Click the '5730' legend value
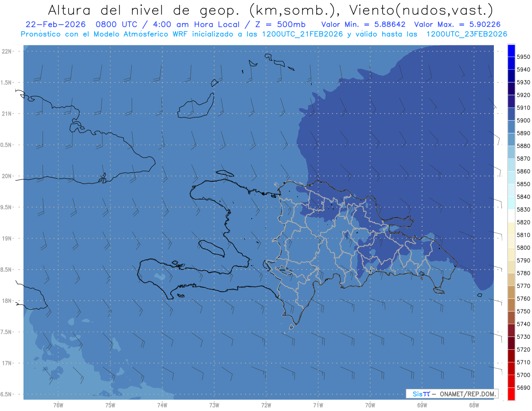 523,337
